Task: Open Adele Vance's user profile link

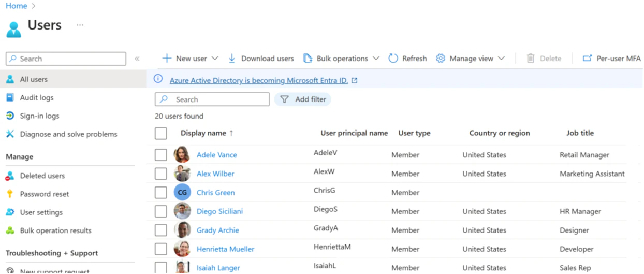Action: pos(217,155)
